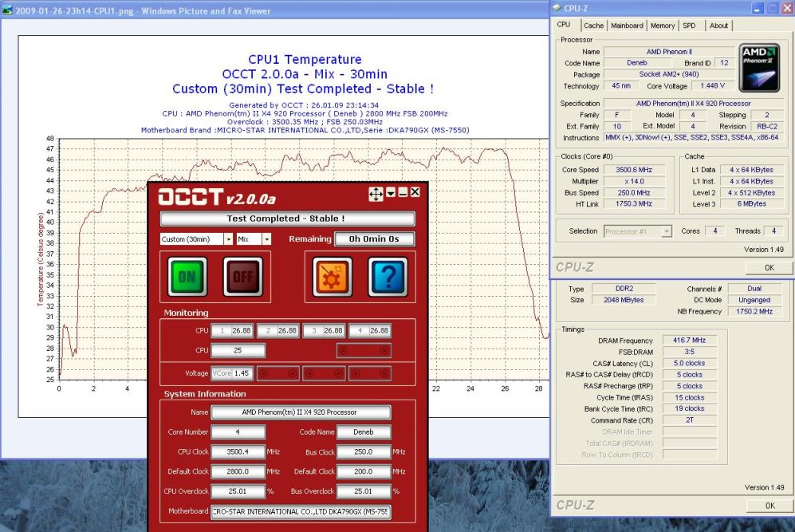
Task: Click the Code Name field showing Deneb in OCCT
Action: point(364,432)
